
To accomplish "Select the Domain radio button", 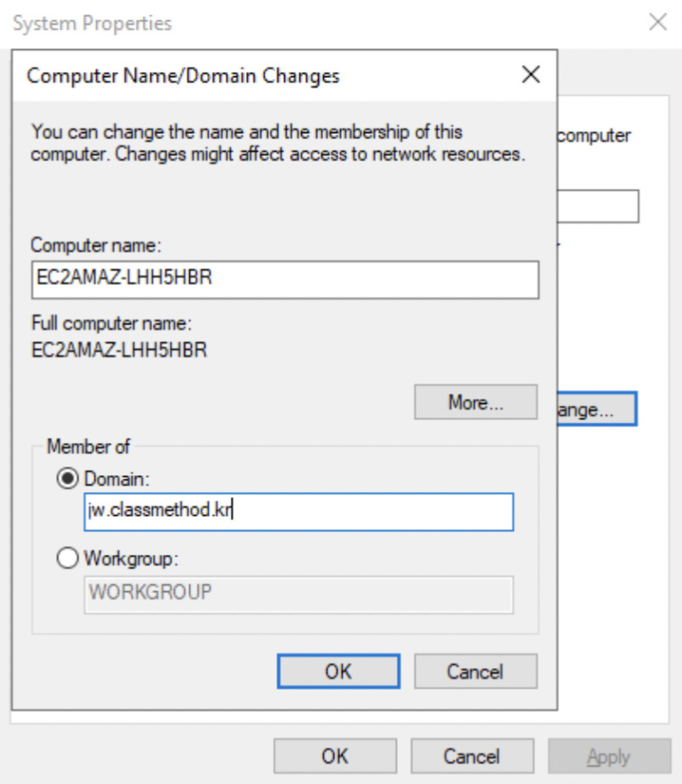I will 67,479.
